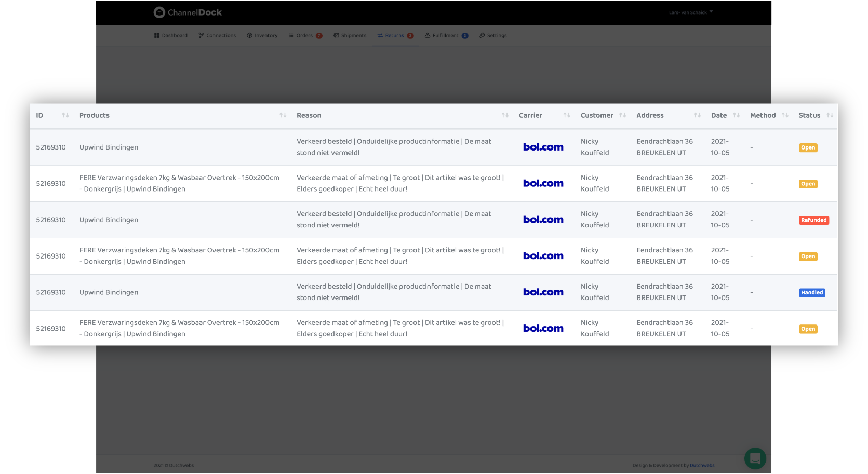868x474 pixels.
Task: Click the Shipments envelope icon
Action: tap(337, 36)
